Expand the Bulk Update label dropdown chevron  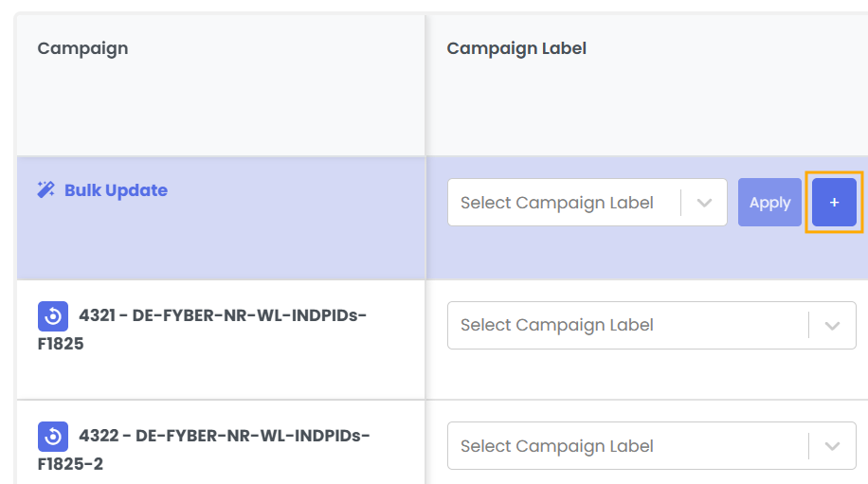click(704, 203)
